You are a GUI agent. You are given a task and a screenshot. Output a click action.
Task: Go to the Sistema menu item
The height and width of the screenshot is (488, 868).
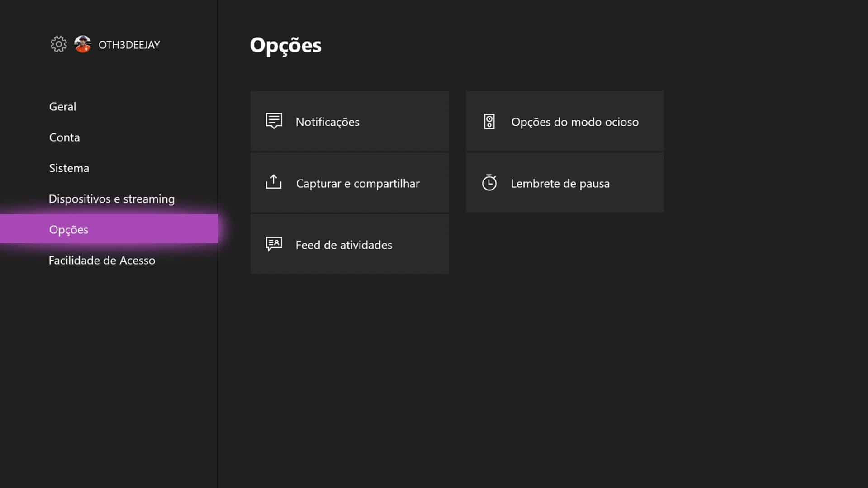click(x=69, y=168)
